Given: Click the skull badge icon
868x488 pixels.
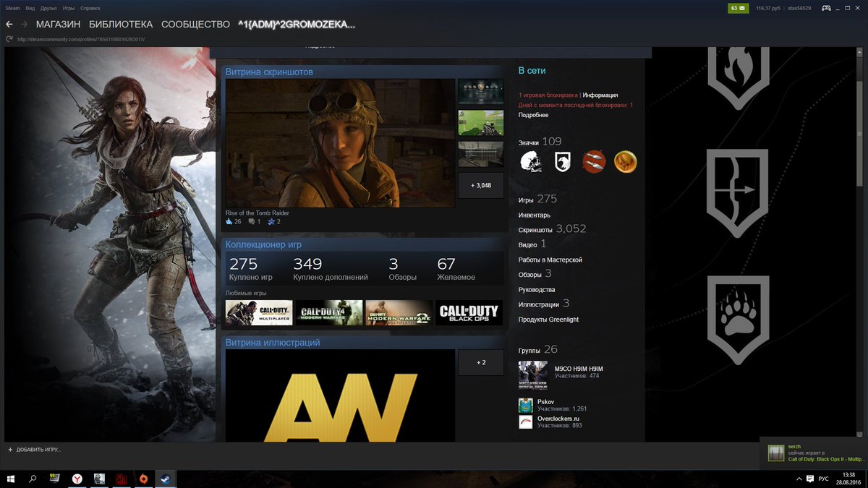Looking at the screenshot, I should [531, 162].
